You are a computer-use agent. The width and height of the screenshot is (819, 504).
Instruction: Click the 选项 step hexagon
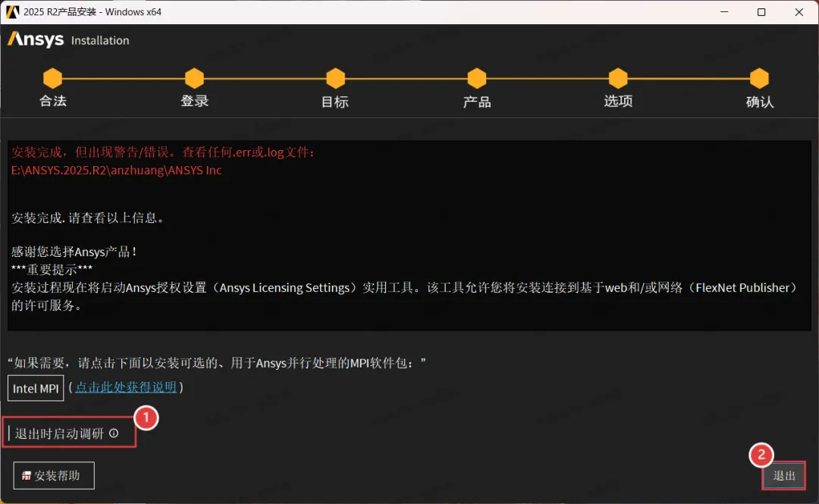[x=618, y=78]
